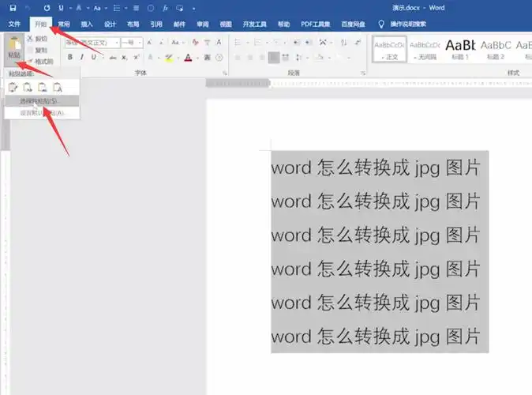Screen dimensions: 532x395
Task: Toggle subscript formatting
Action: 125,58
